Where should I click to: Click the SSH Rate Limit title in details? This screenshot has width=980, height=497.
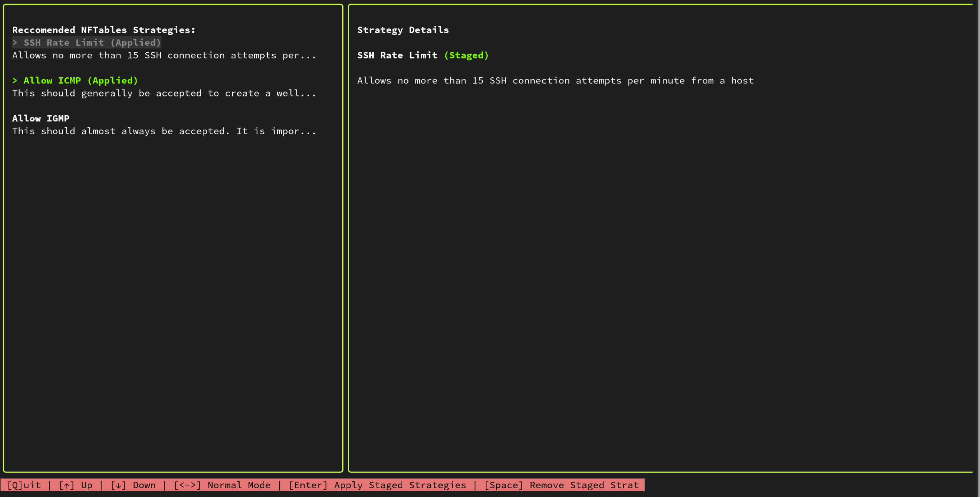click(x=397, y=55)
